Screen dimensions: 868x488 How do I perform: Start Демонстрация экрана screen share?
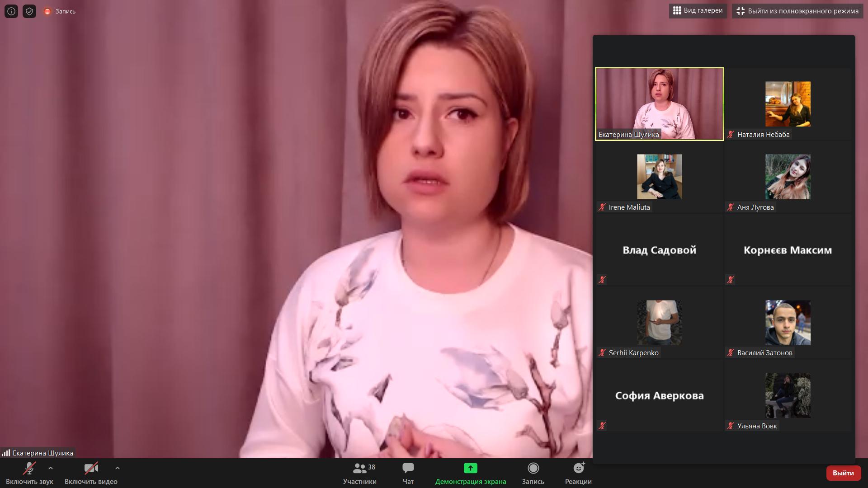[471, 473]
